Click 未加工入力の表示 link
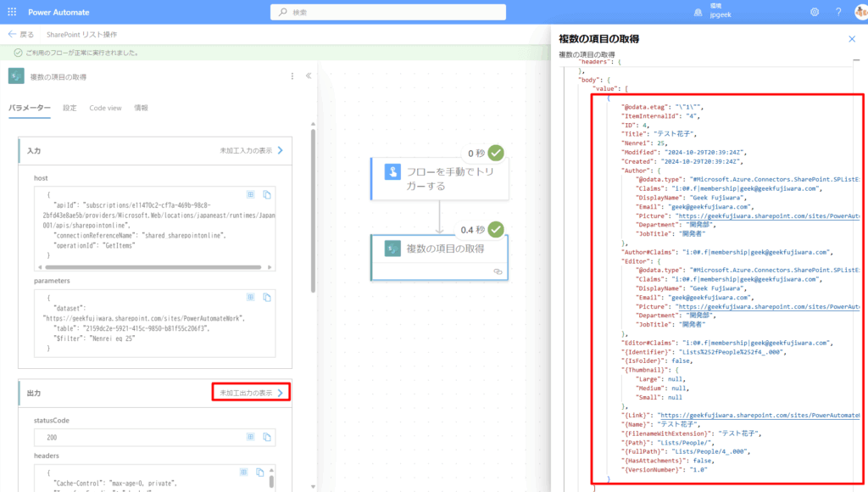Viewport: 868px width, 492px height. [246, 151]
